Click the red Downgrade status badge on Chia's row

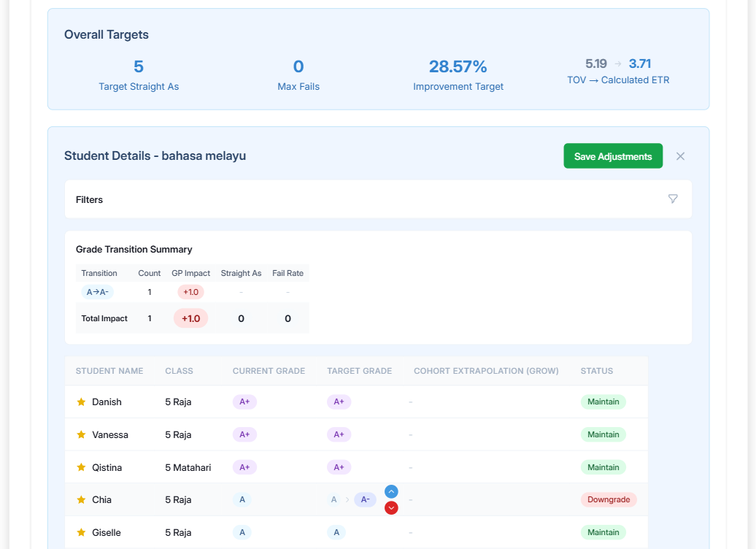tap(609, 499)
